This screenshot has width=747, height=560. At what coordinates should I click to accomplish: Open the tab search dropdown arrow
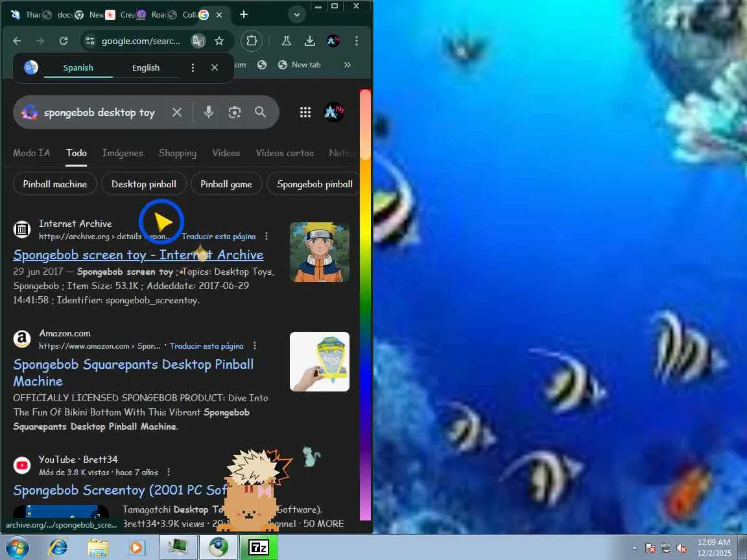(296, 15)
